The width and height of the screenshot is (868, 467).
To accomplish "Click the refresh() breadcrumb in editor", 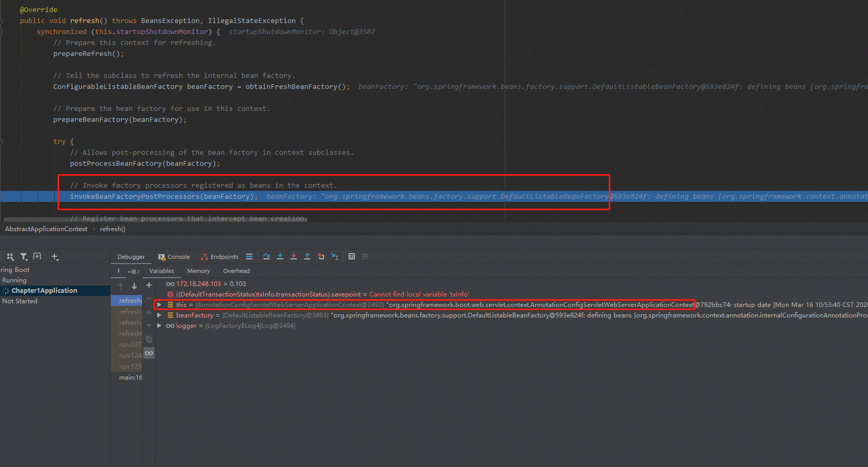I will pyautogui.click(x=112, y=229).
